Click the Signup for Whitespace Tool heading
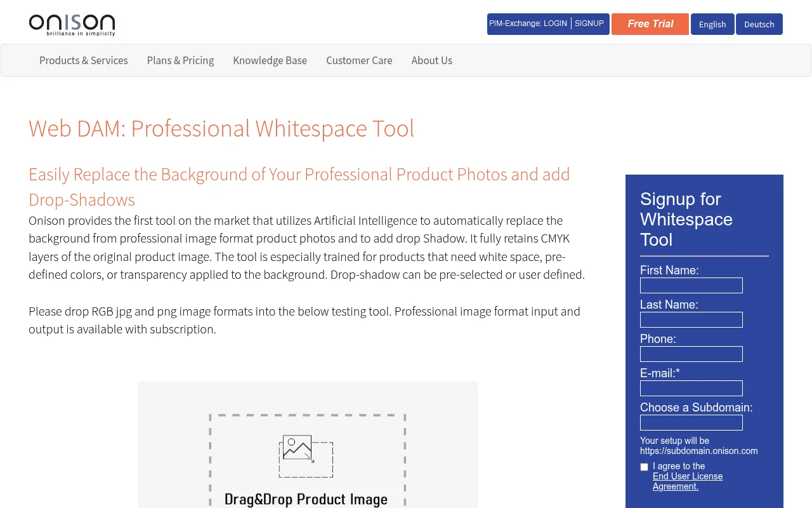The height and width of the screenshot is (508, 812). pos(686,219)
